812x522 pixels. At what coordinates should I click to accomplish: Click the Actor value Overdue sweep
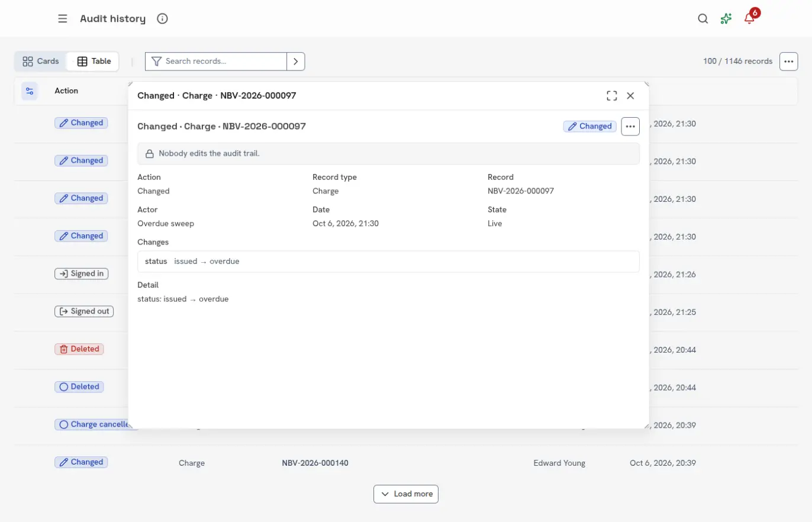pyautogui.click(x=166, y=224)
